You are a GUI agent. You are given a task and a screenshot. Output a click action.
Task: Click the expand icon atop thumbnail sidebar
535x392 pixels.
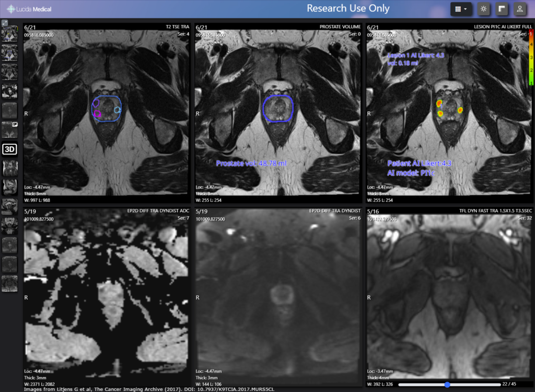4,23
